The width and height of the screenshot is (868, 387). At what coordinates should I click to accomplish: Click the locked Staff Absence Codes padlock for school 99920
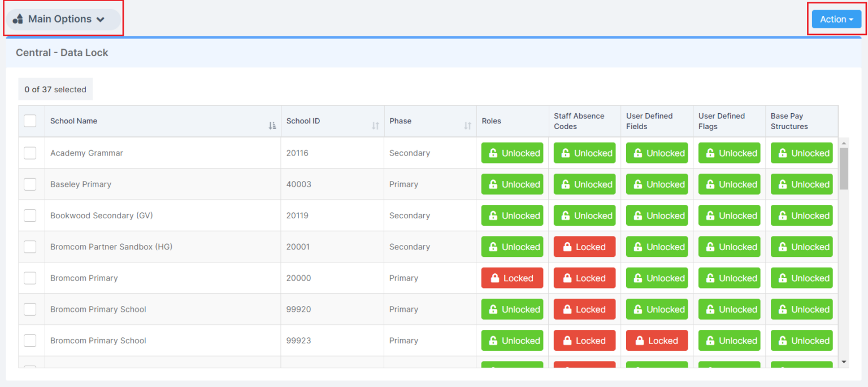point(584,309)
